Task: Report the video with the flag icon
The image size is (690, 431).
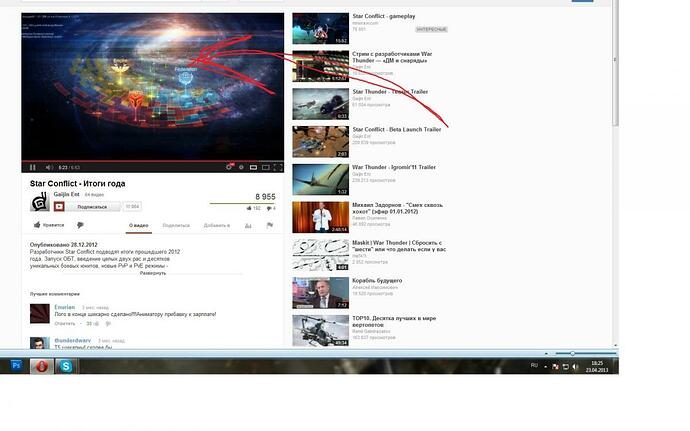Action: (269, 225)
